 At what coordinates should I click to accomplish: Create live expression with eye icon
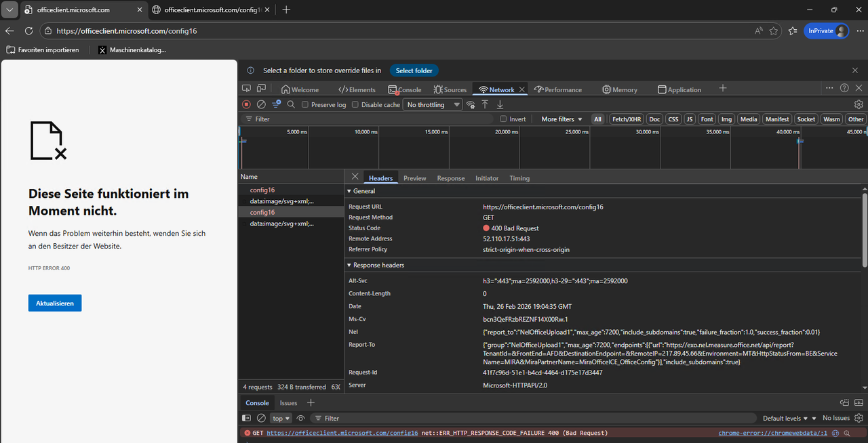pos(300,418)
